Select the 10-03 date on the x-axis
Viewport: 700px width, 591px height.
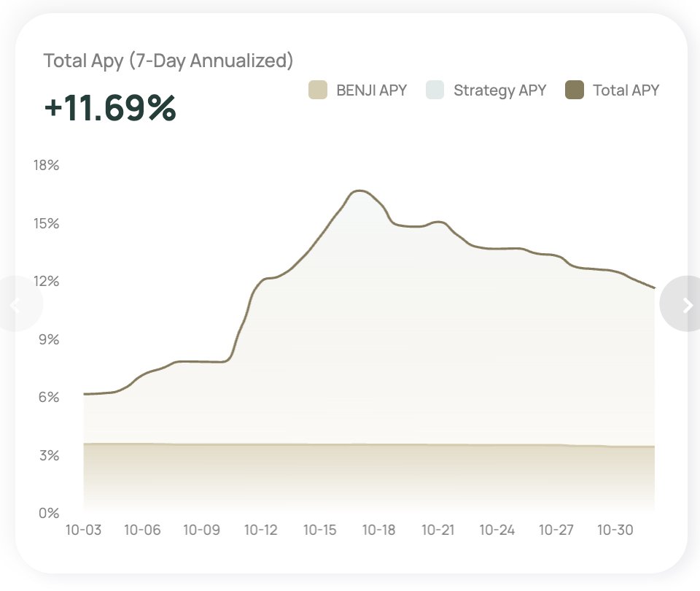(x=83, y=530)
